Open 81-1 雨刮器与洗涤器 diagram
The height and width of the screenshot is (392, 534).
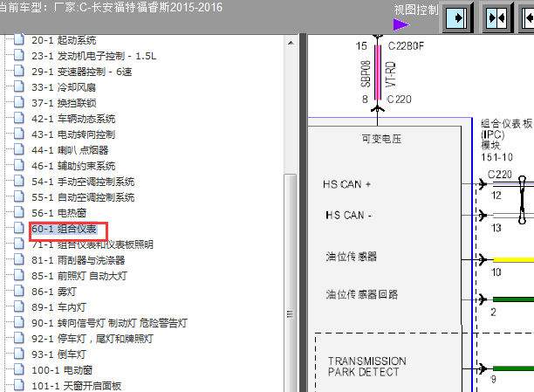click(x=79, y=260)
